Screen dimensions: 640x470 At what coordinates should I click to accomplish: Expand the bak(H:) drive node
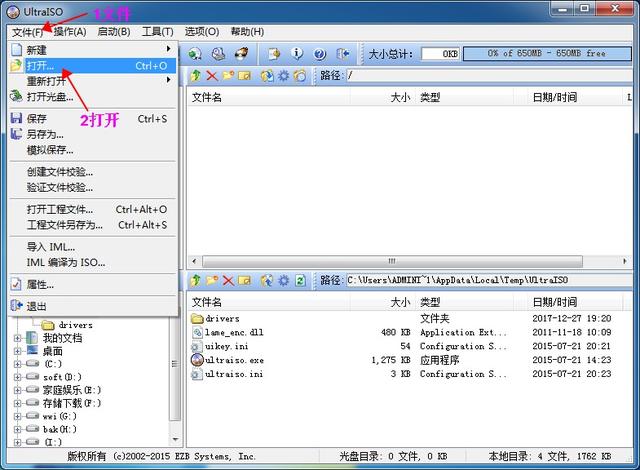coord(17,429)
